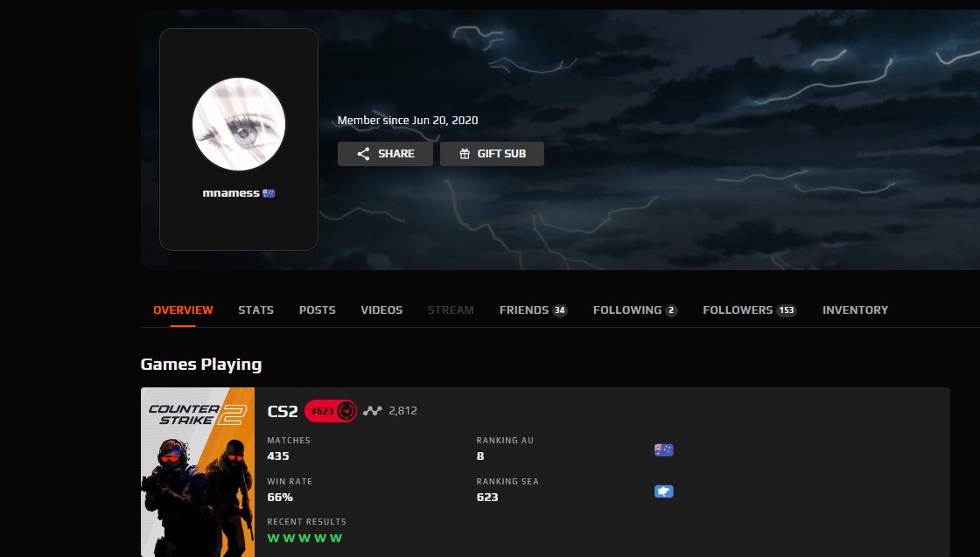This screenshot has height=557, width=980.
Task: Open the FOLLOWING tab showing 2
Action: pyautogui.click(x=634, y=310)
